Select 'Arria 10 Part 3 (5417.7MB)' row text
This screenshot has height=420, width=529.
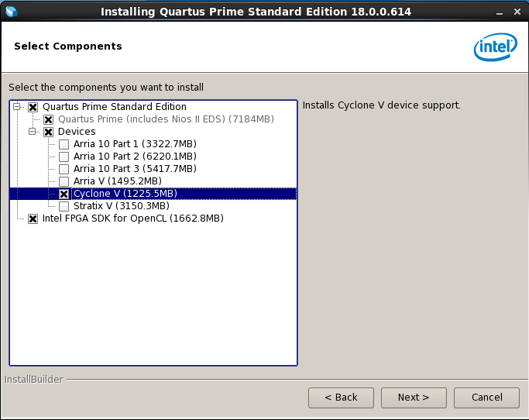[x=135, y=169]
